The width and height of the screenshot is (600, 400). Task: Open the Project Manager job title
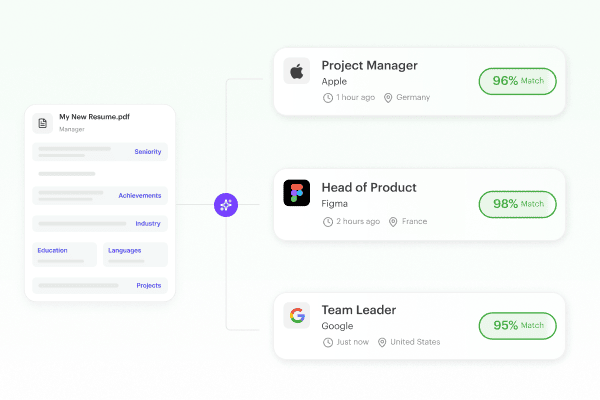pos(369,65)
